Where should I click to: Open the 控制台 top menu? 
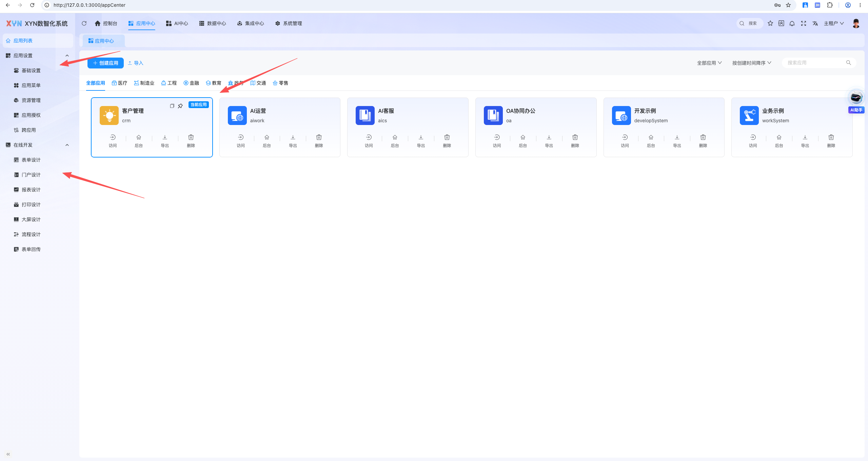[x=106, y=23]
